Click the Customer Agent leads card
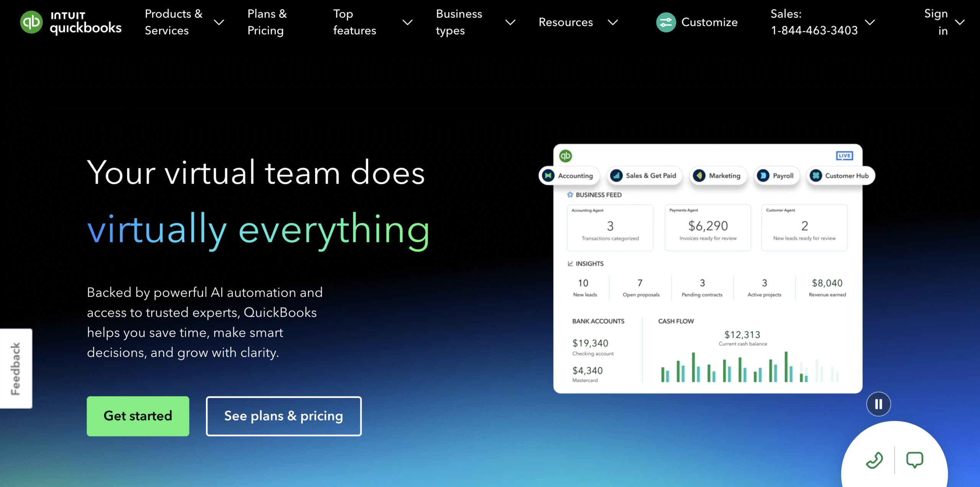980x487 pixels. [805, 228]
